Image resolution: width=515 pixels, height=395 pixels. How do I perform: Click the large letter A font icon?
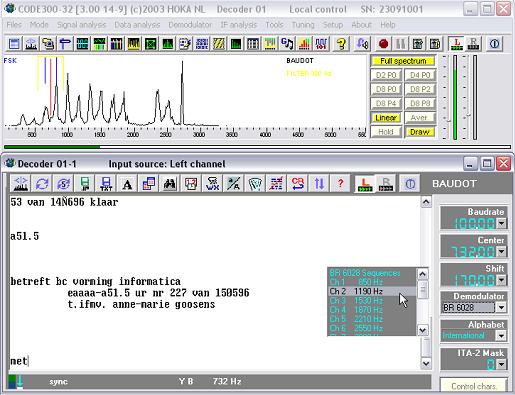click(x=127, y=183)
